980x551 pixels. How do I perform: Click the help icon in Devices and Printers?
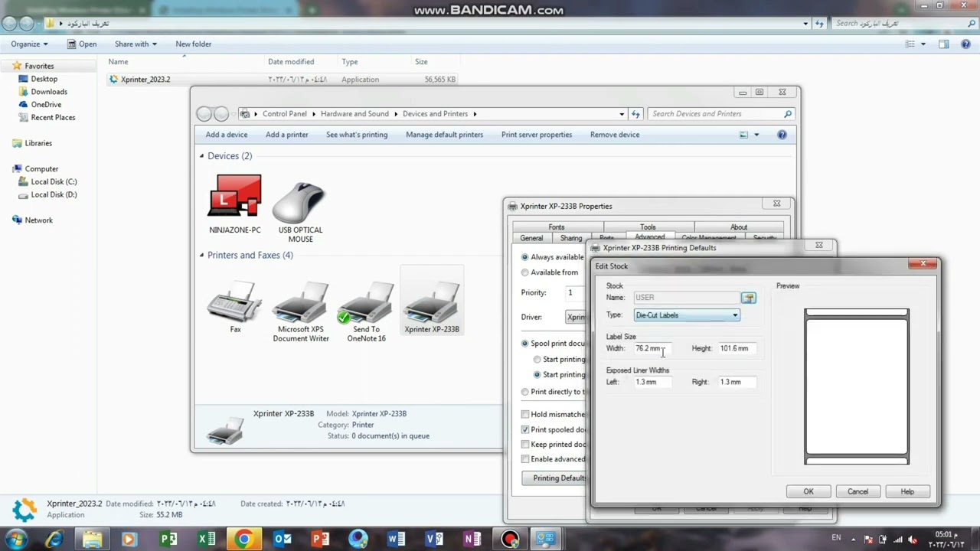click(782, 135)
